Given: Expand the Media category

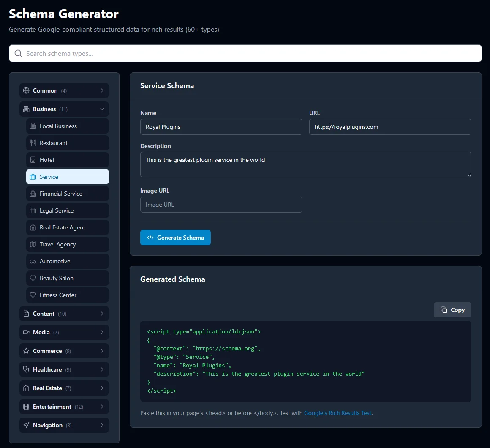Looking at the screenshot, I should 64,332.
